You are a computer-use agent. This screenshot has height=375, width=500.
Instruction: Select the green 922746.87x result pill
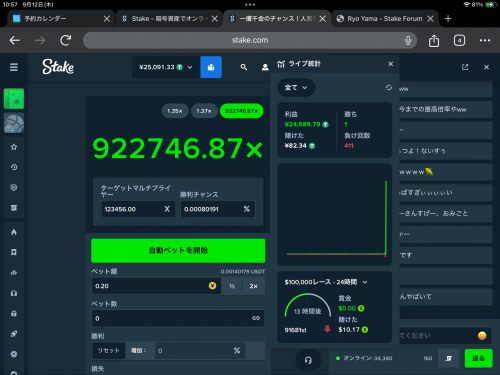[241, 111]
